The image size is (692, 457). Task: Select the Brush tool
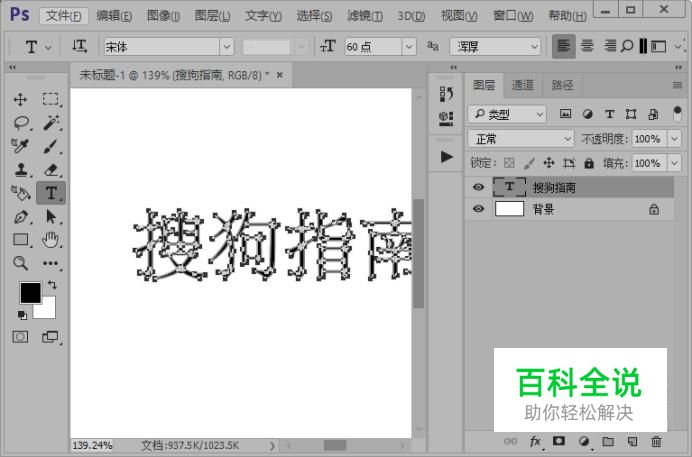pyautogui.click(x=51, y=146)
